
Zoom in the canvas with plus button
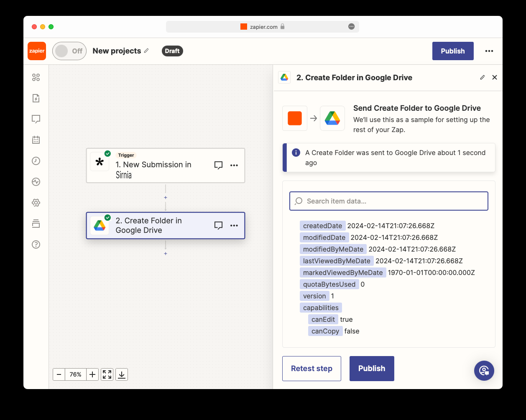point(92,374)
